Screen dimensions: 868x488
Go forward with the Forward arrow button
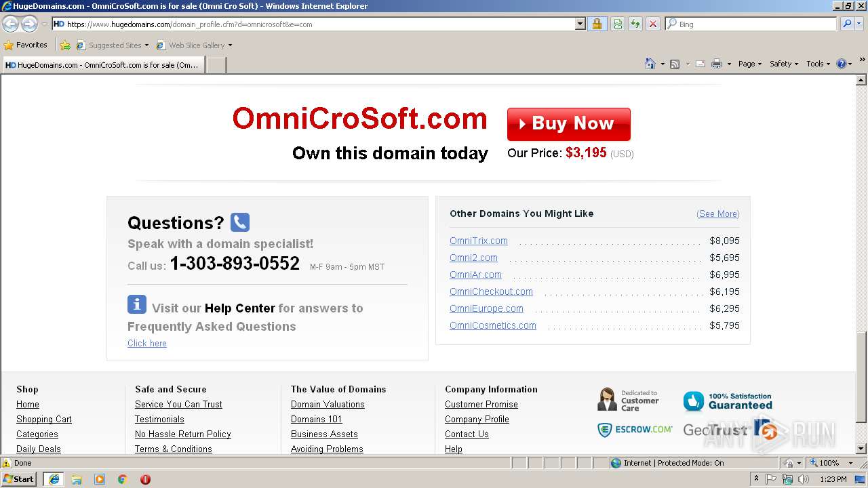29,24
